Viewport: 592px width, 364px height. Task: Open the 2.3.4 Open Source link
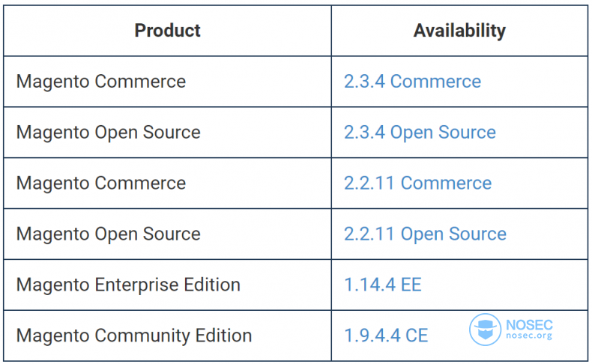point(420,133)
